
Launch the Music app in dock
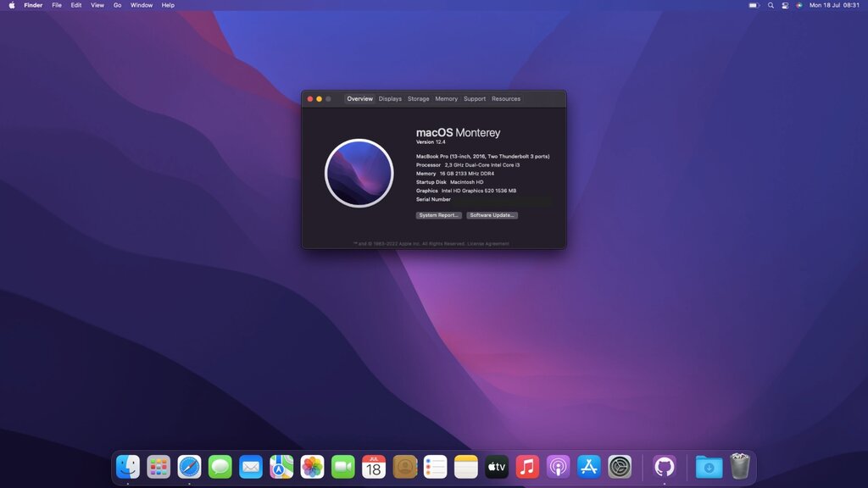[x=527, y=466]
